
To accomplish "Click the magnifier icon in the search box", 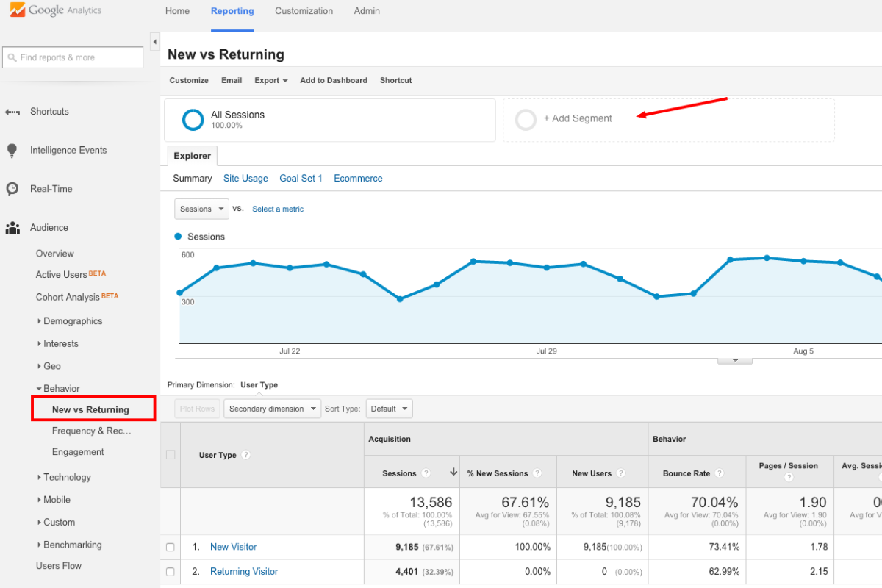I will [x=13, y=57].
